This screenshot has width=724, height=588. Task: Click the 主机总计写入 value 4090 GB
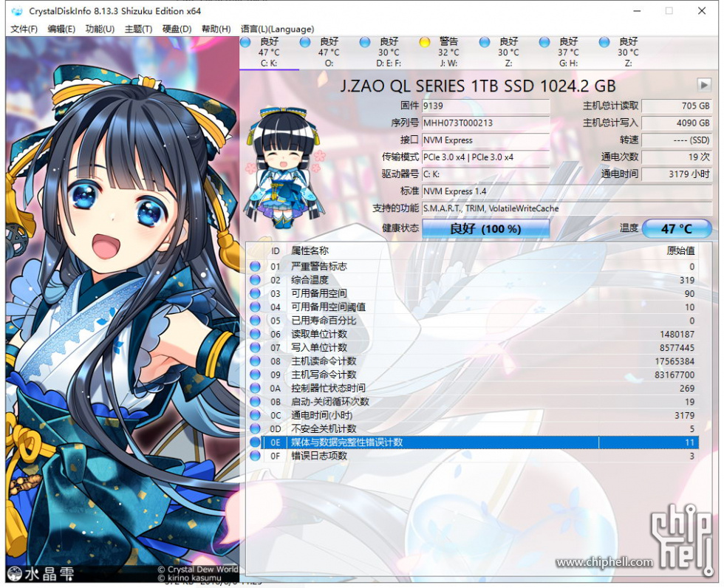click(677, 123)
